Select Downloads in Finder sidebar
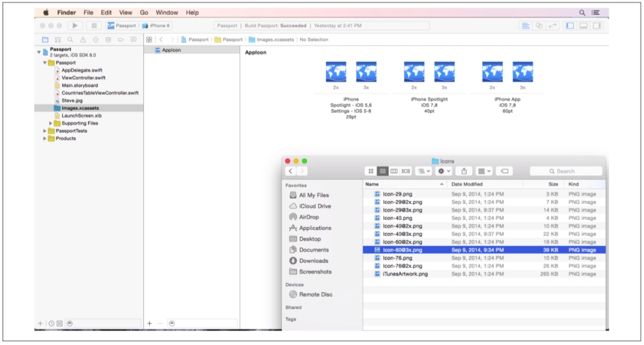 [313, 261]
